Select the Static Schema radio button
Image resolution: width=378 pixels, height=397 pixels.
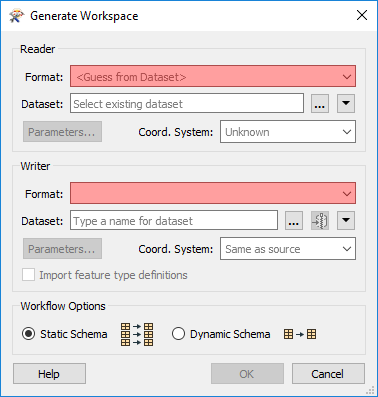(28, 334)
